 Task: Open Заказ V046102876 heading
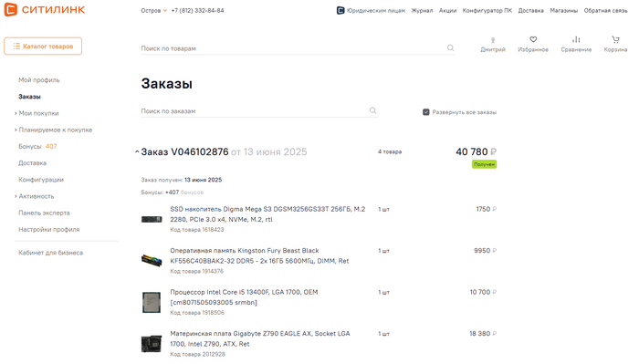coord(184,151)
